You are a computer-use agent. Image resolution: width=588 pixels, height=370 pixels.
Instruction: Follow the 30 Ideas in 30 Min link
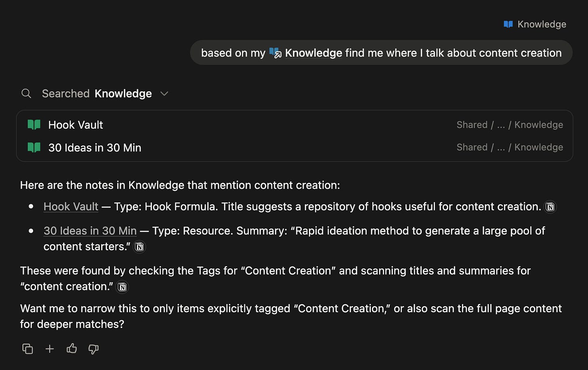click(90, 231)
